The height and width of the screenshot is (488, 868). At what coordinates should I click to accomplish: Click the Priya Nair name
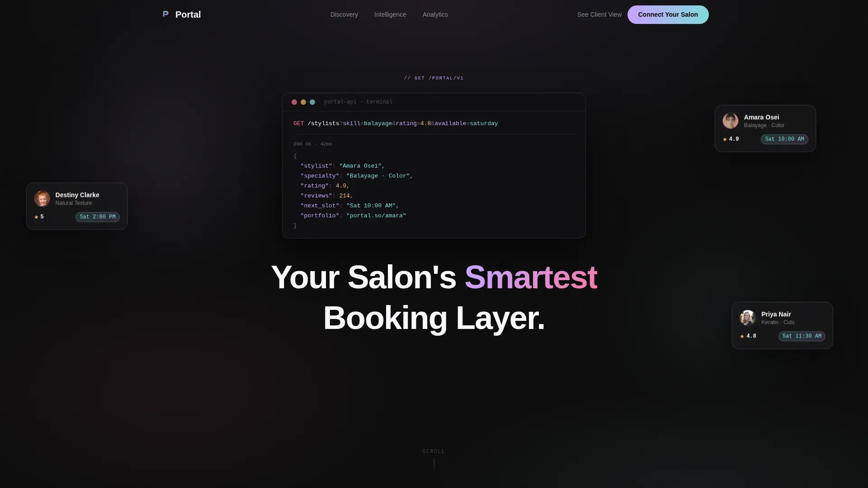click(776, 314)
